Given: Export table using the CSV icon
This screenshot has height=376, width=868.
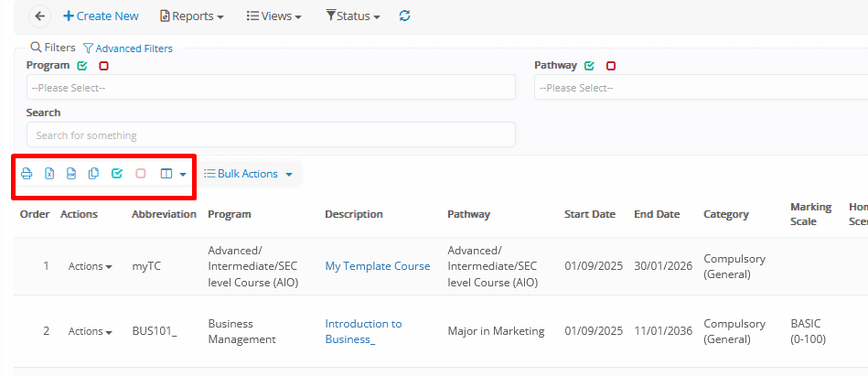Looking at the screenshot, I should point(71,174).
